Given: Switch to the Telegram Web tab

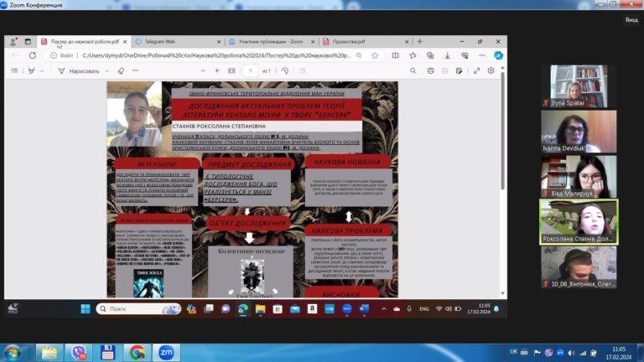Looking at the screenshot, I should pos(179,41).
